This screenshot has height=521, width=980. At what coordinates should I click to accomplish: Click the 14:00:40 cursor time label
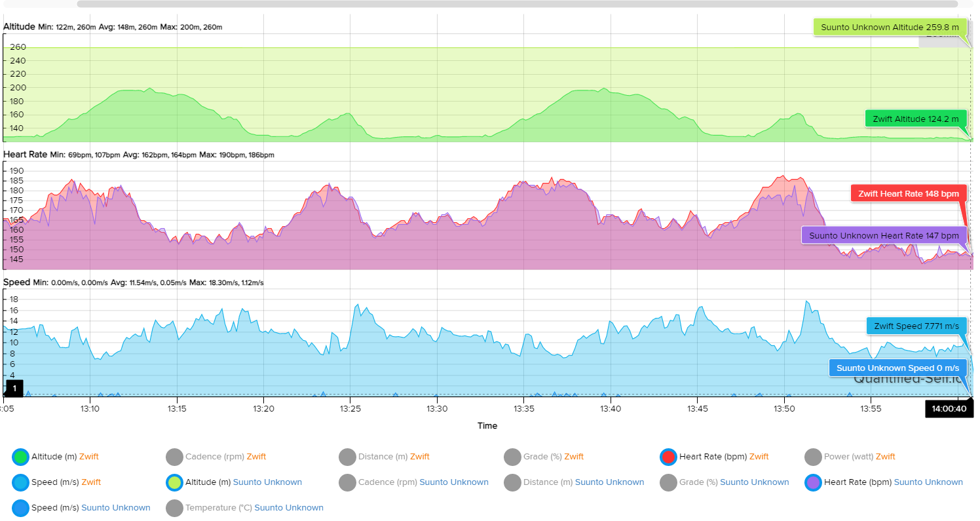pos(949,408)
